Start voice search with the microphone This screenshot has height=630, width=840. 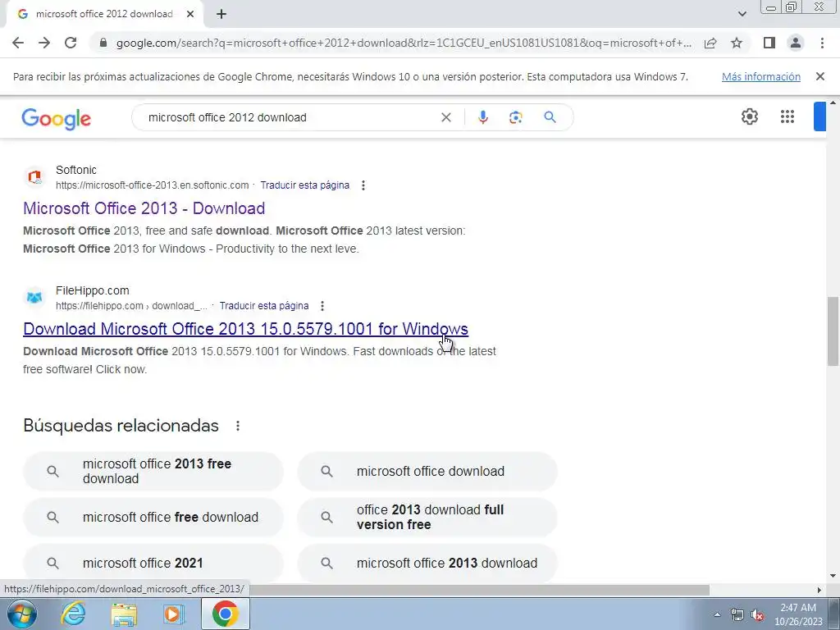point(482,117)
